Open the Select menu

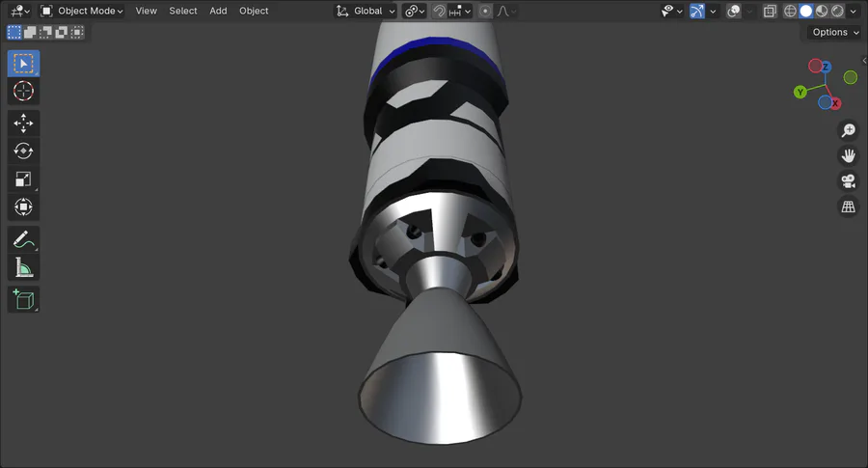pyautogui.click(x=183, y=11)
